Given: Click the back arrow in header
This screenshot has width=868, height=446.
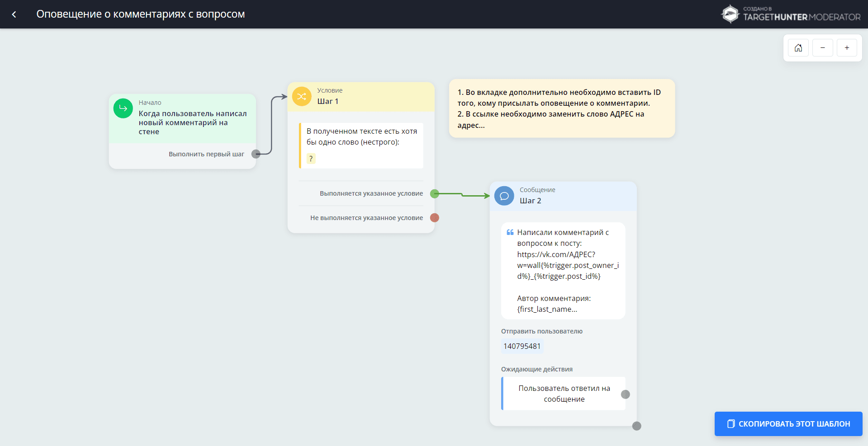Looking at the screenshot, I should [14, 14].
